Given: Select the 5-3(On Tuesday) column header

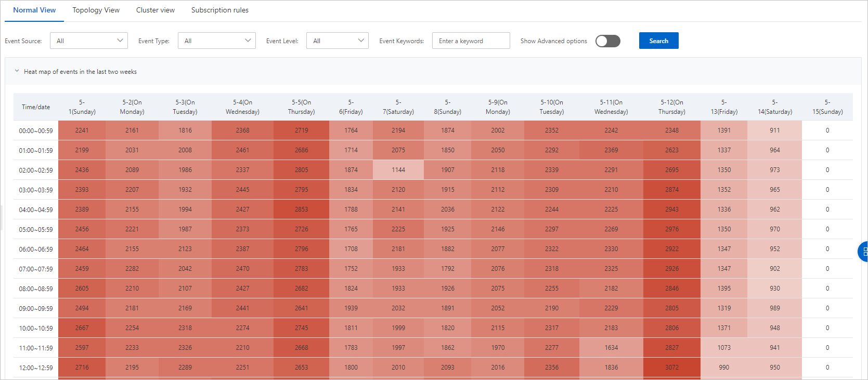Looking at the screenshot, I should click(x=185, y=107).
